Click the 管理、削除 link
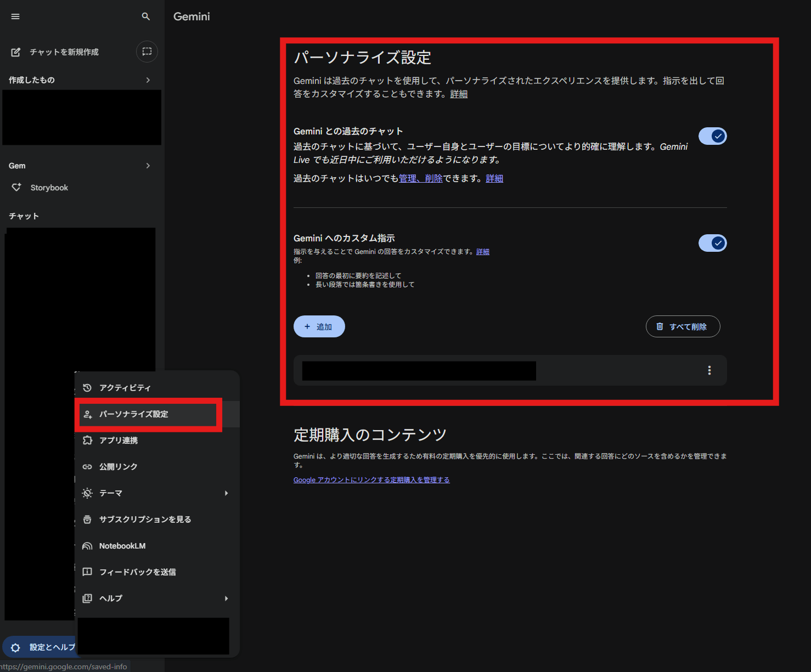Image resolution: width=811 pixels, height=672 pixels. pyautogui.click(x=420, y=178)
